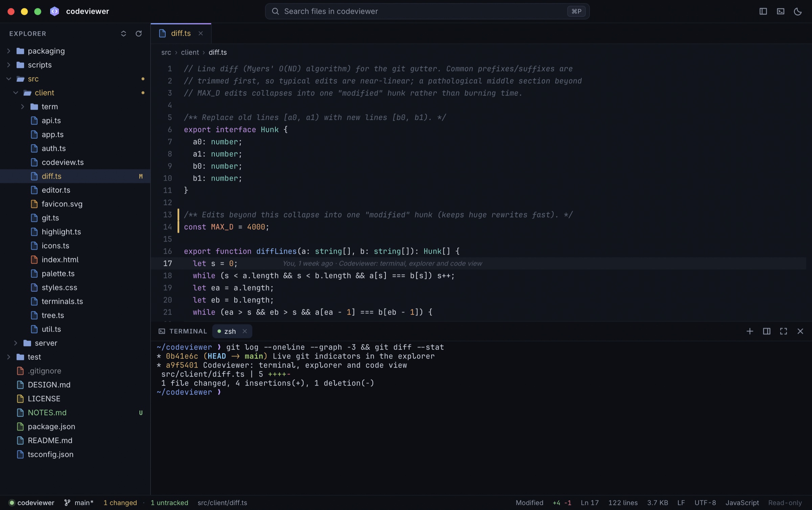Image resolution: width=812 pixels, height=510 pixels.
Task: Open the LICENSE file icon
Action: pos(20,398)
